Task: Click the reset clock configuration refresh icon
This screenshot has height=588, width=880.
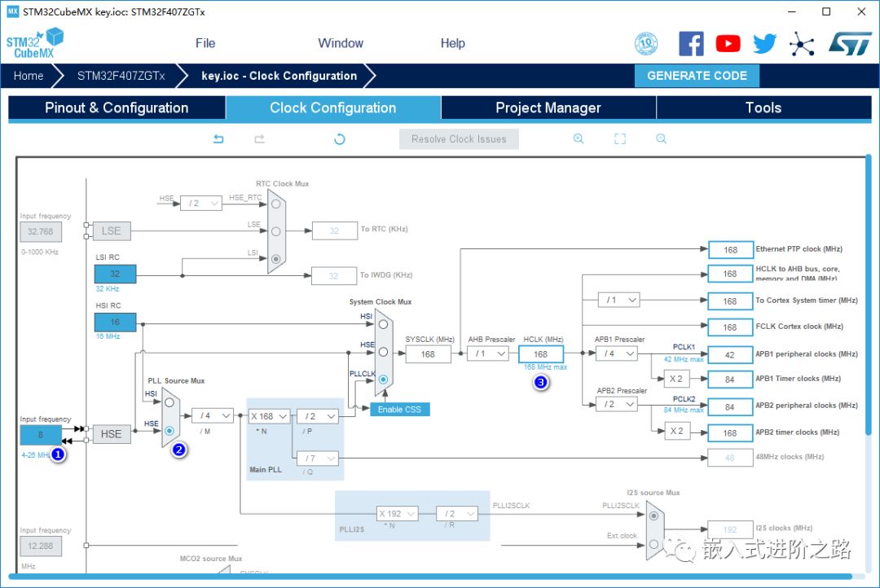Action: (340, 138)
